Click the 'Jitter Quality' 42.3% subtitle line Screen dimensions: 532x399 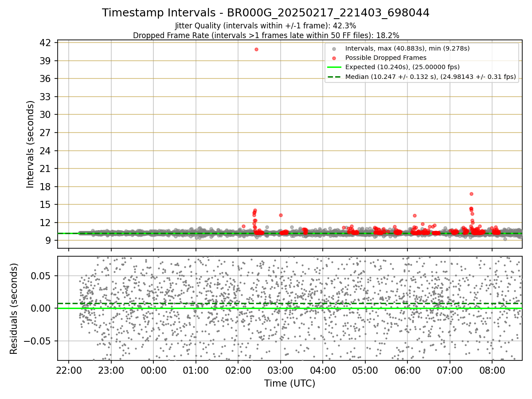pyautogui.click(x=266, y=26)
